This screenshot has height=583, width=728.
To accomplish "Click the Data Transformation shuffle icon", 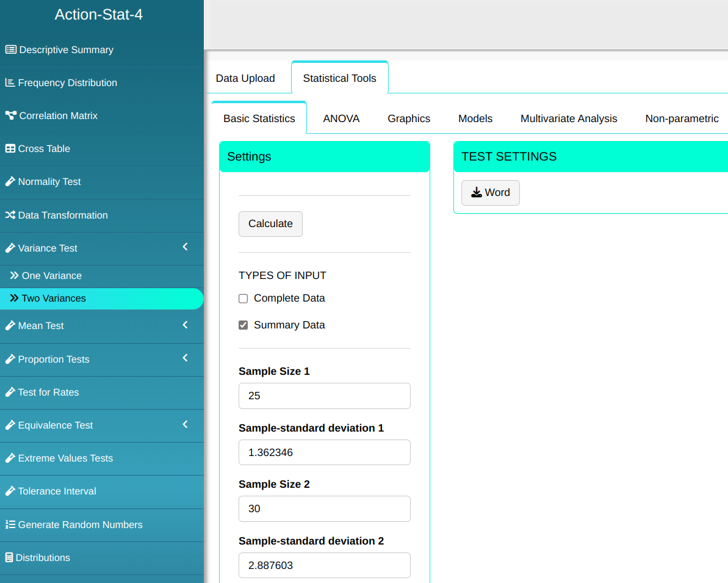I will [10, 215].
